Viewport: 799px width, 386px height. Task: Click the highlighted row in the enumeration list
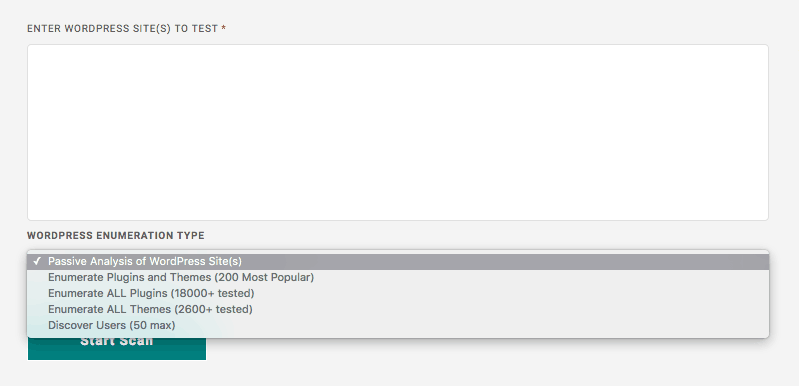click(397, 261)
